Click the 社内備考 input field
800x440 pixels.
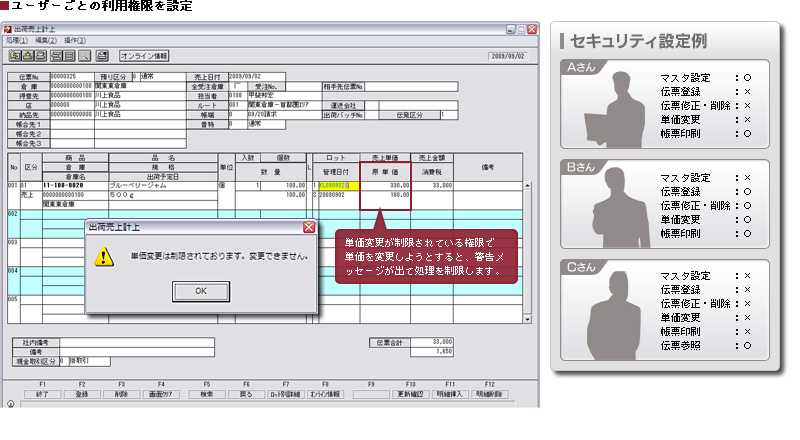click(137, 343)
